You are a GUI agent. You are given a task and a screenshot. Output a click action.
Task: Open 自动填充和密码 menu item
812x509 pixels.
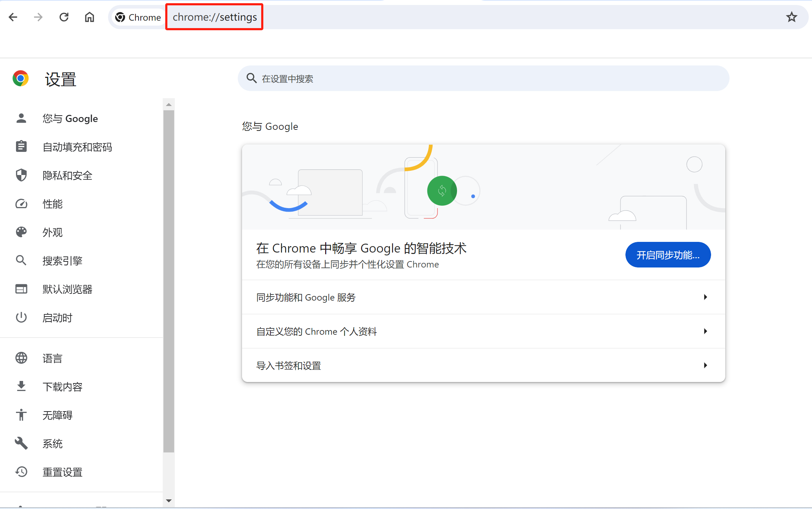[x=77, y=147]
